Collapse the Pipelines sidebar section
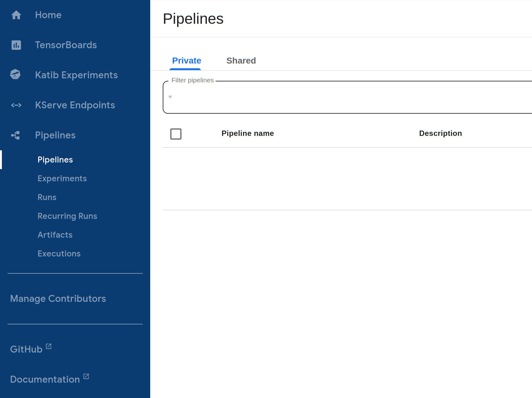This screenshot has height=398, width=532. click(x=55, y=135)
